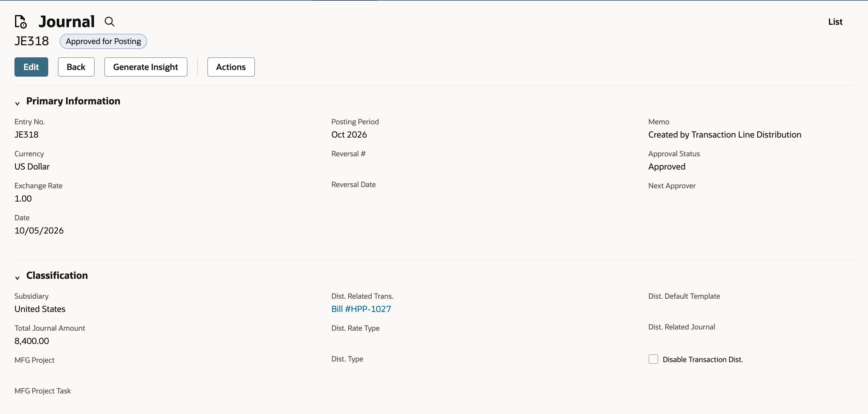Click the Primary Information section title
868x414 pixels.
[73, 101]
